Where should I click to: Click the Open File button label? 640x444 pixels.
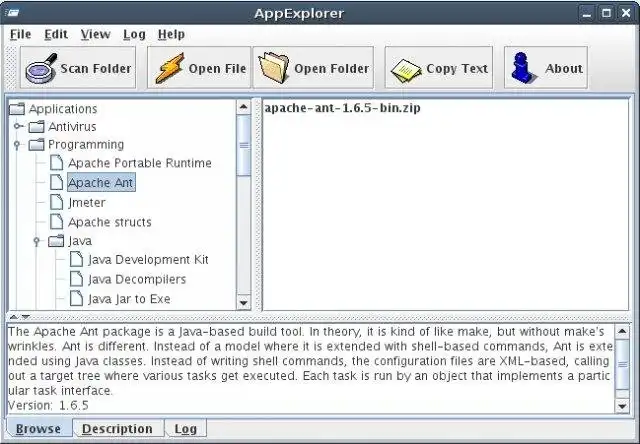[x=217, y=68]
